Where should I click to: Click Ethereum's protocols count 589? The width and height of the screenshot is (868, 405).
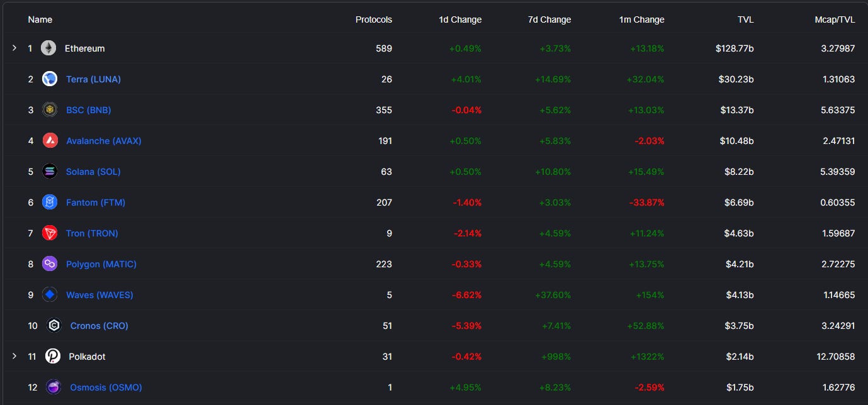[x=384, y=48]
